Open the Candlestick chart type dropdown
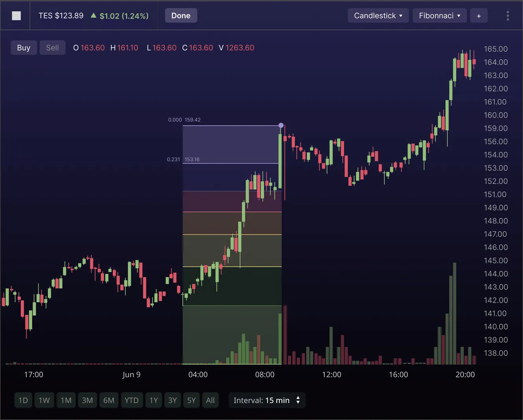 pyautogui.click(x=378, y=16)
